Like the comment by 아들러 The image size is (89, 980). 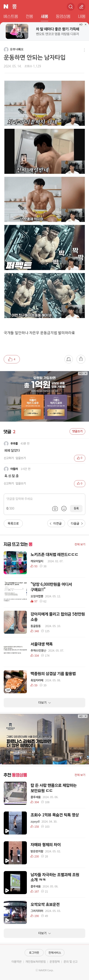click(x=80, y=484)
